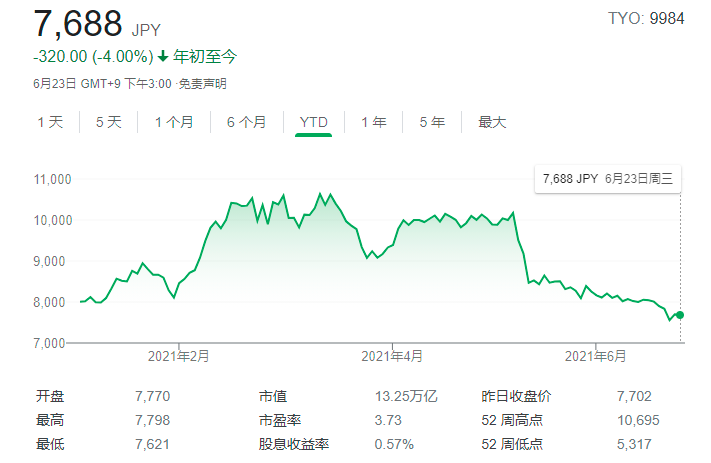Click the 2021年6月 axis label
The width and height of the screenshot is (711, 463).
click(x=595, y=356)
